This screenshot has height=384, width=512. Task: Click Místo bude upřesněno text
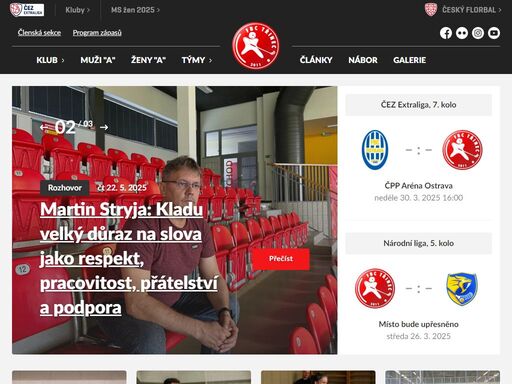point(418,324)
